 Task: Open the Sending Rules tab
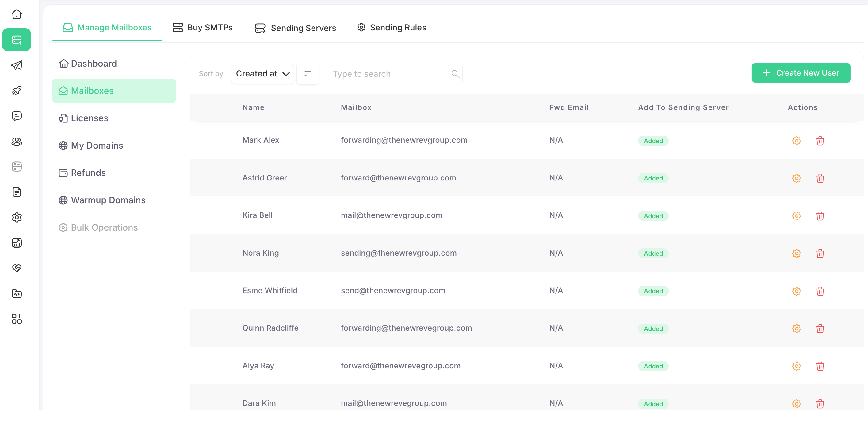[391, 27]
